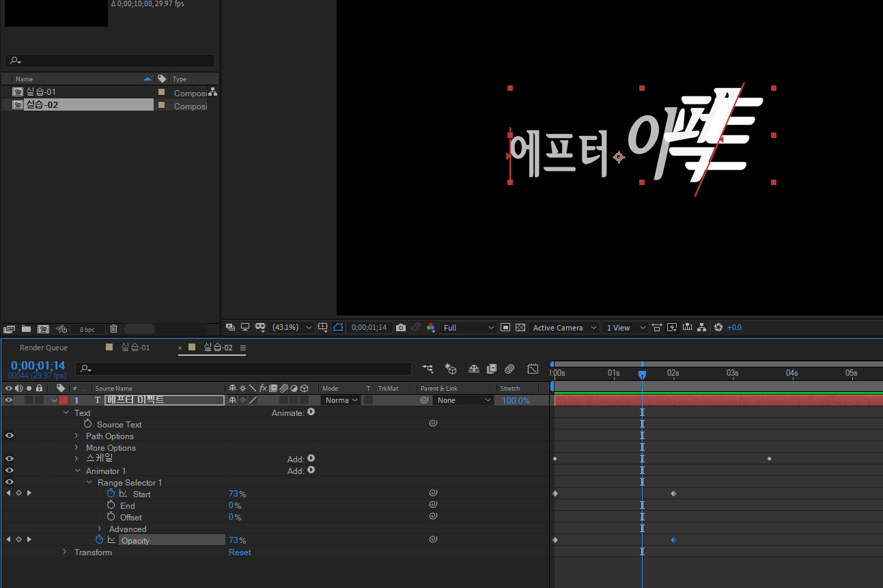
Task: Switch to Render Queue tab
Action: pyautogui.click(x=44, y=348)
